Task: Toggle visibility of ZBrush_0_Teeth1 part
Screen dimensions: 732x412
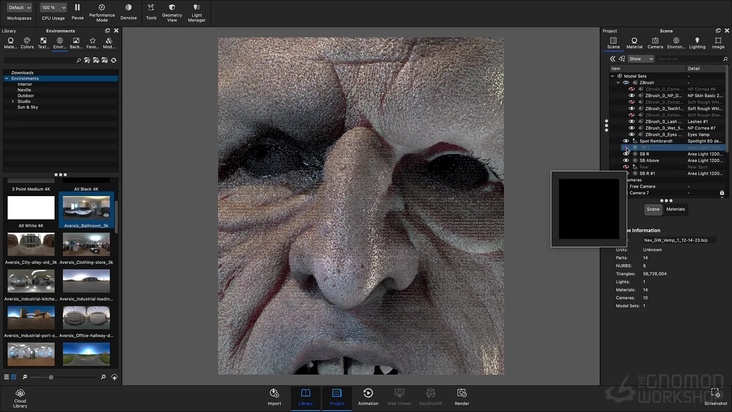Action: pyautogui.click(x=632, y=108)
